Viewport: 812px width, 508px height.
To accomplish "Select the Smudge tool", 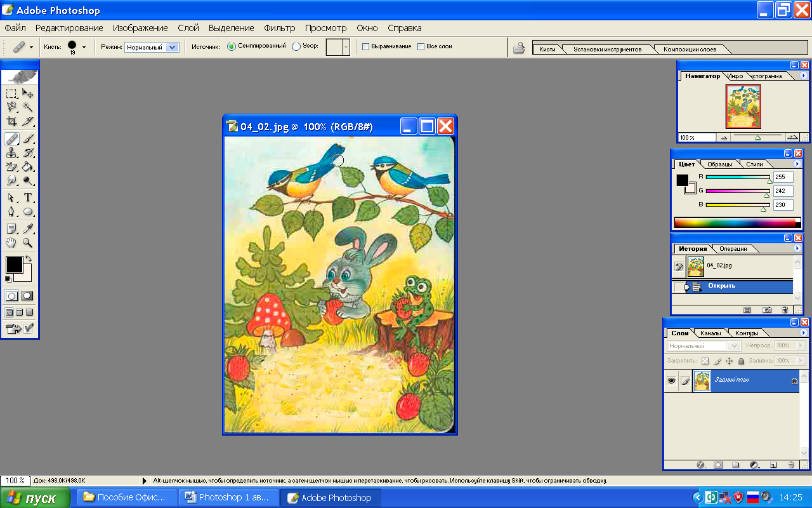I will (x=11, y=180).
